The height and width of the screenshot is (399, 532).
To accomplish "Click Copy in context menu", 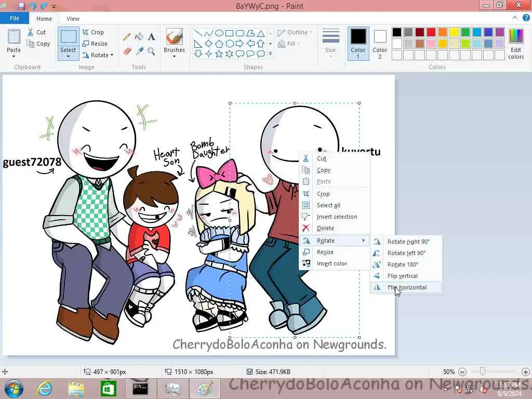I will coord(335,170).
